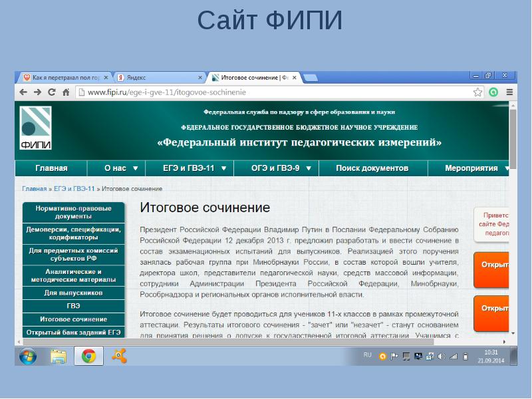
Task: Reload the page with the refresh icon
Action: pyautogui.click(x=52, y=92)
